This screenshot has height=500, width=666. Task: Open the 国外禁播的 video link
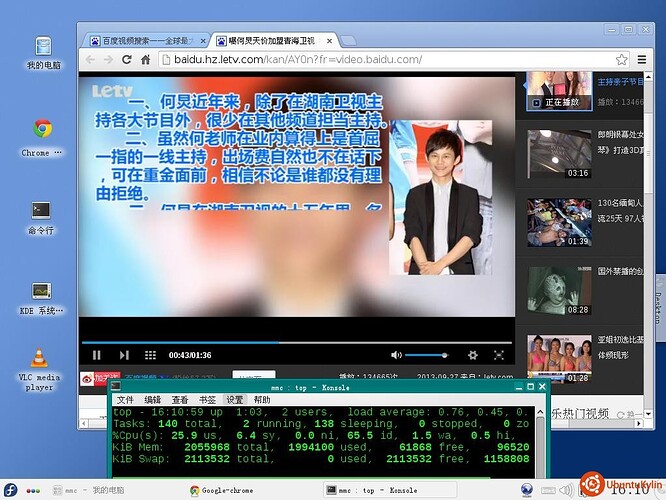[620, 271]
